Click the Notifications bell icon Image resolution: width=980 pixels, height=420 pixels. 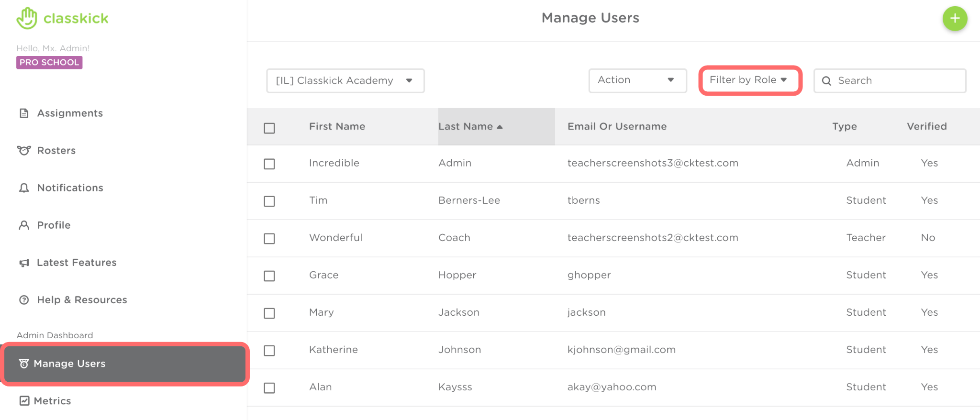pos(24,188)
